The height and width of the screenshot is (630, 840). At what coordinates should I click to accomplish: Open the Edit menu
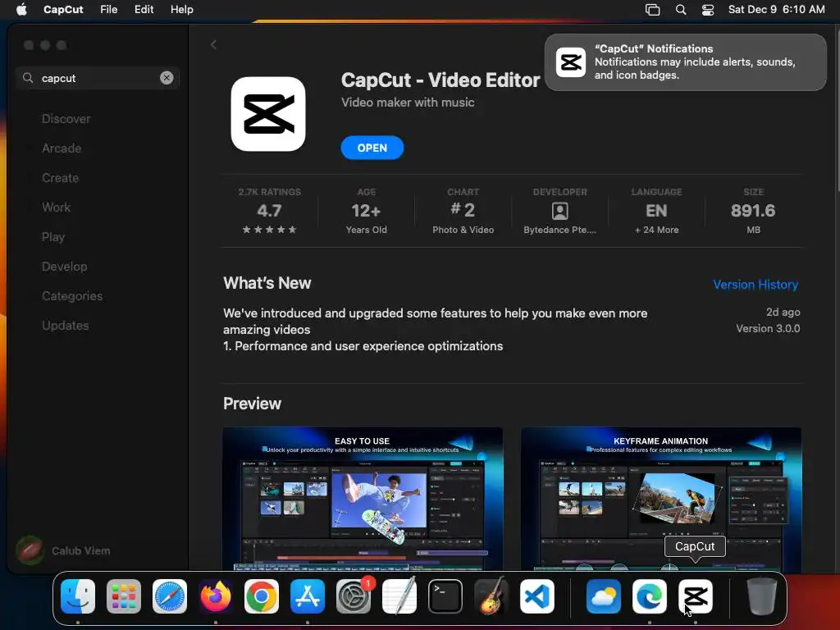(144, 9)
